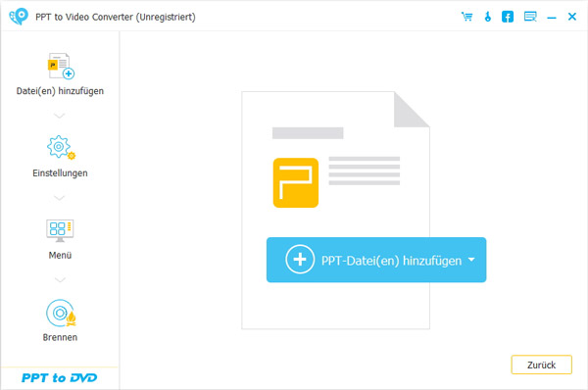This screenshot has width=588, height=390.
Task: Click the app logo in title bar
Action: (x=19, y=17)
